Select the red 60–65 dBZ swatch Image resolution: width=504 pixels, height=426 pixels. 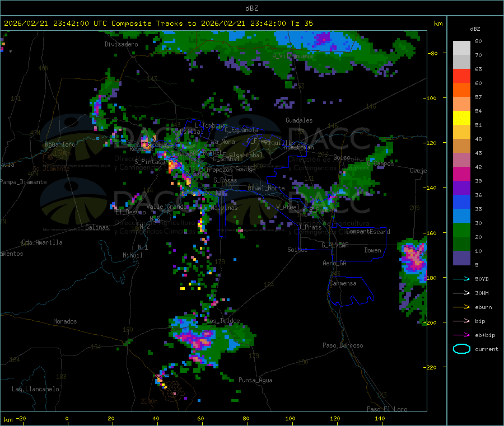click(461, 76)
